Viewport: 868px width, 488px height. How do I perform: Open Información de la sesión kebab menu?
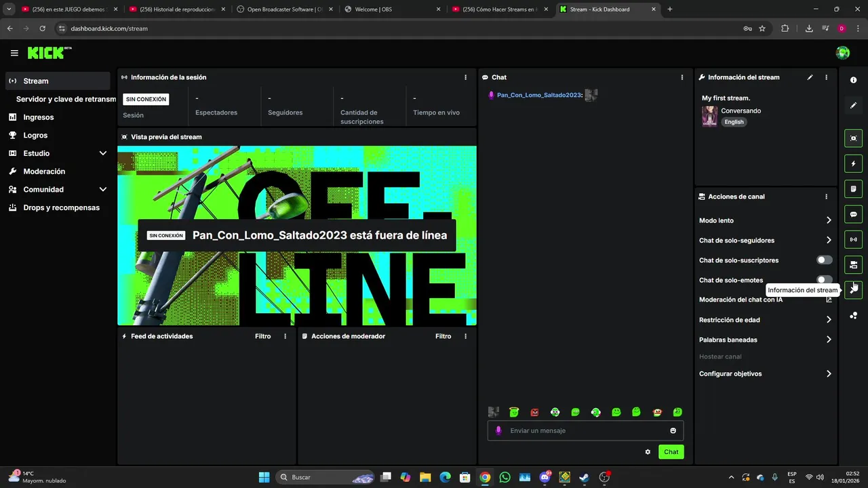coord(465,77)
